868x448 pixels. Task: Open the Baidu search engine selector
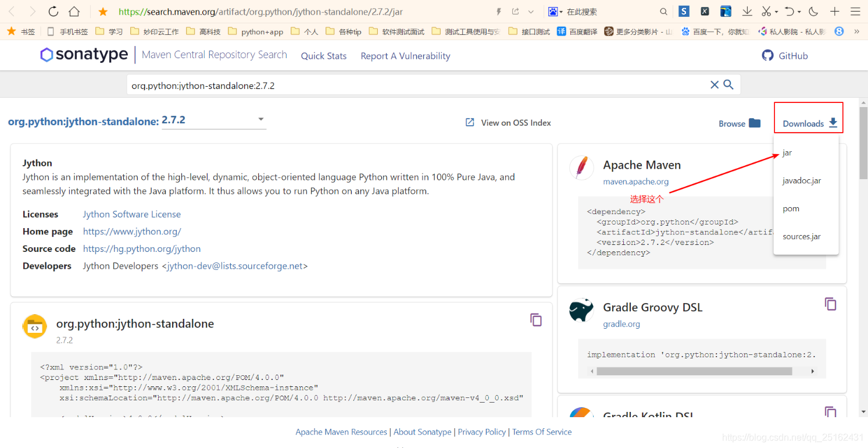[555, 12]
